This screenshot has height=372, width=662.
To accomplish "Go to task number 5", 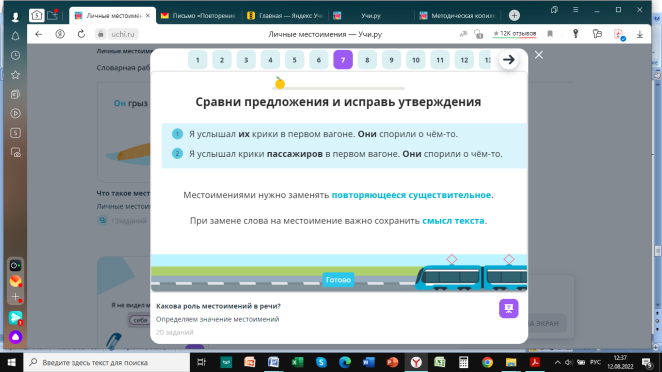I will (295, 60).
